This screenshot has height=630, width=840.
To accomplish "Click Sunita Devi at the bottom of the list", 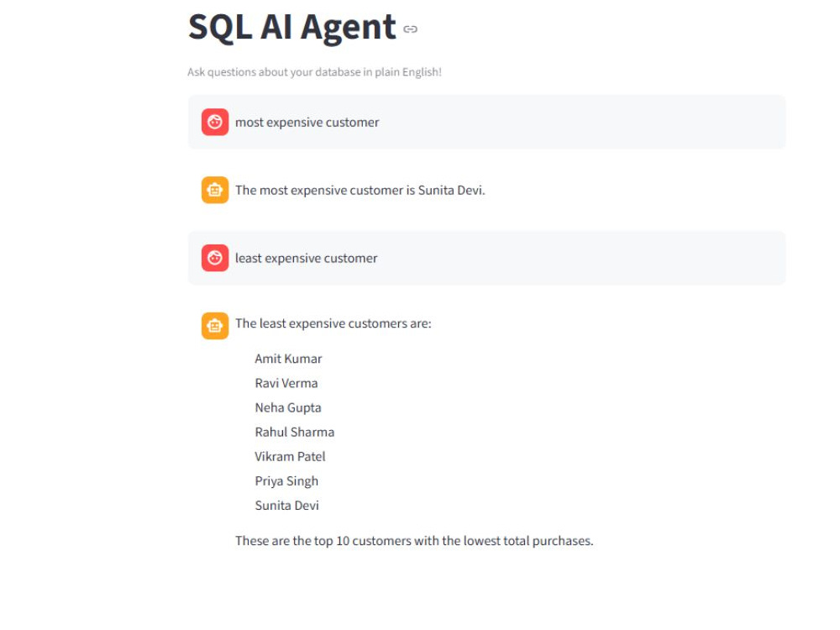I will click(x=286, y=506).
